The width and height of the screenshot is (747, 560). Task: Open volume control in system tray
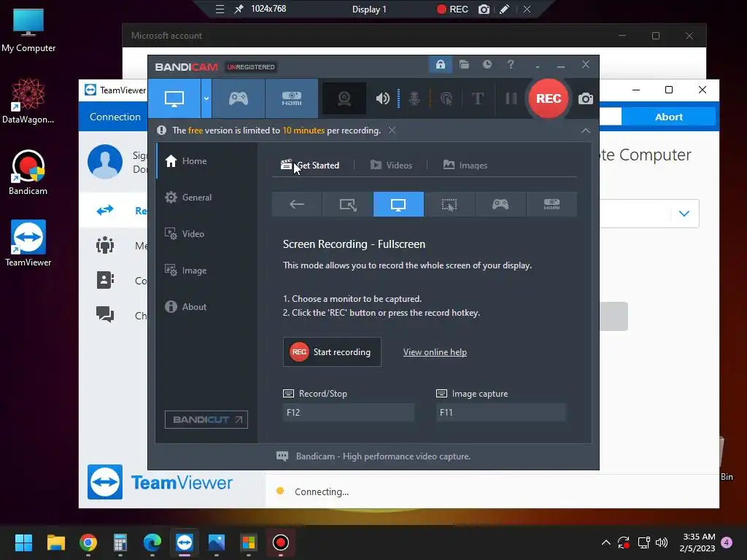click(x=661, y=542)
